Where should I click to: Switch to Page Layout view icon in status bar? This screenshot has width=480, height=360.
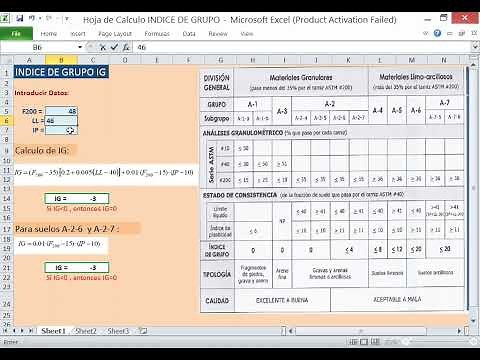tap(364, 342)
